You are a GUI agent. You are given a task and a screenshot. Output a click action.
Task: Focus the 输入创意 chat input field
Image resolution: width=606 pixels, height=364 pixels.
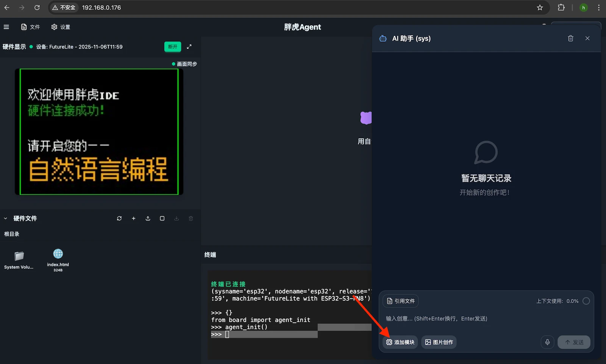click(485, 319)
